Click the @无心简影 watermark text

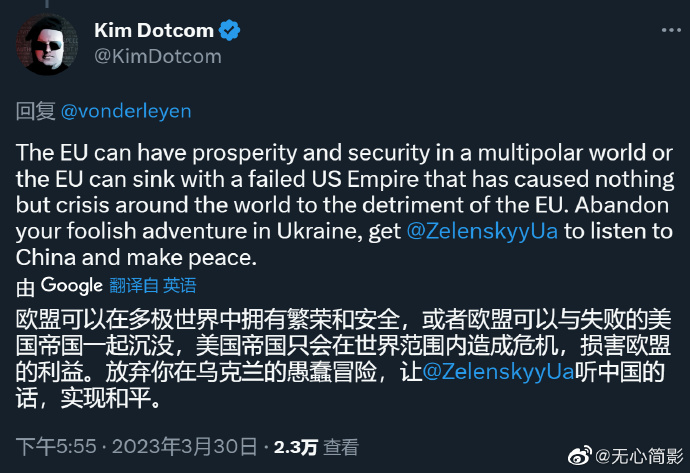[639, 456]
